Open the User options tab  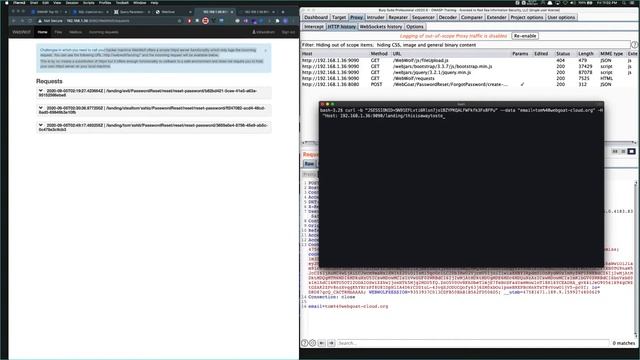point(561,18)
